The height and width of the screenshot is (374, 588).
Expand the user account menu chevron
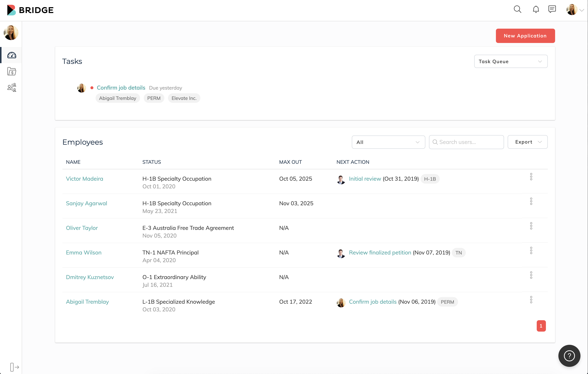[582, 10]
